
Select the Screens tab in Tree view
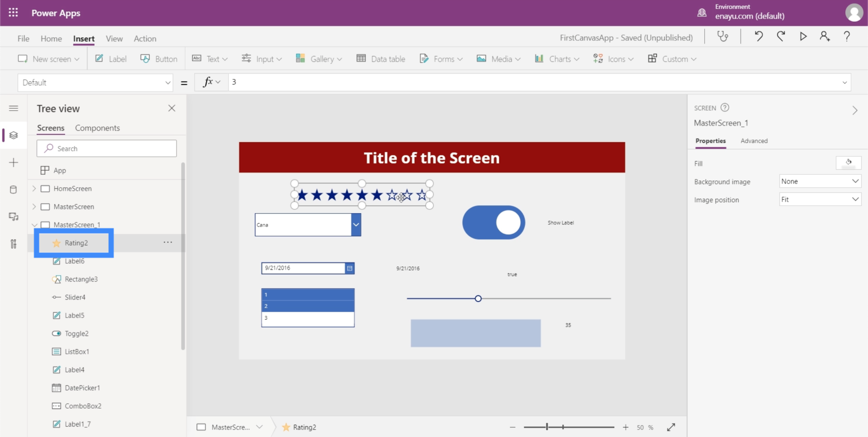click(x=51, y=128)
